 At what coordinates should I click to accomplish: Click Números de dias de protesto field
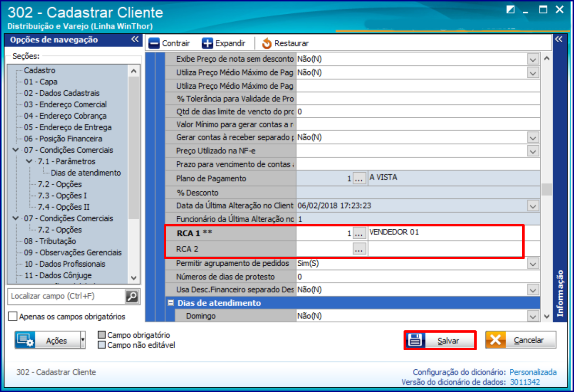point(418,277)
